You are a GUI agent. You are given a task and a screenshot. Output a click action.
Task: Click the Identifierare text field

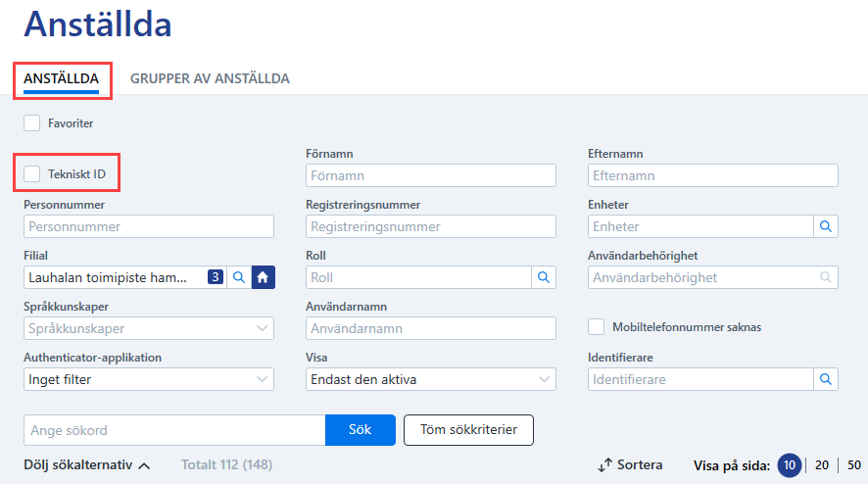(x=700, y=379)
